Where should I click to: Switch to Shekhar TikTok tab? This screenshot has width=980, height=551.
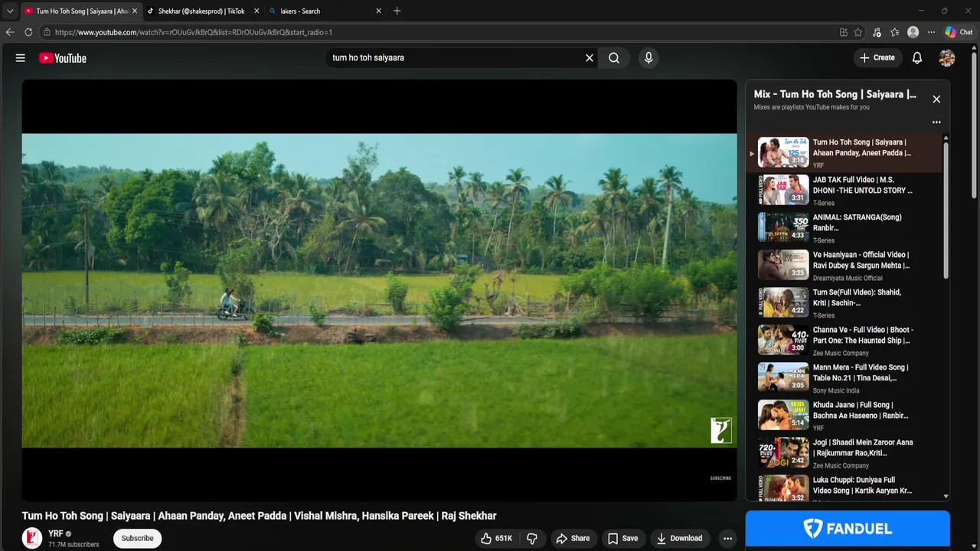tap(203, 11)
